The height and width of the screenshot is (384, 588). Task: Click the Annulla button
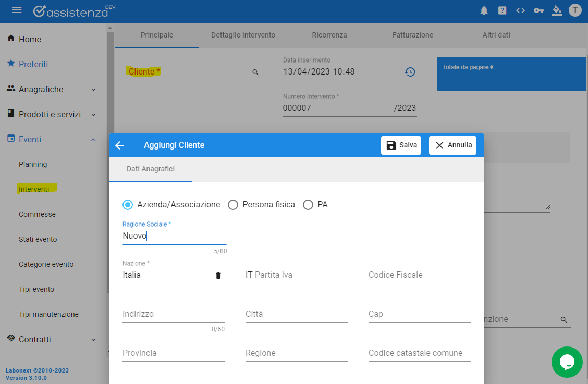(x=452, y=145)
